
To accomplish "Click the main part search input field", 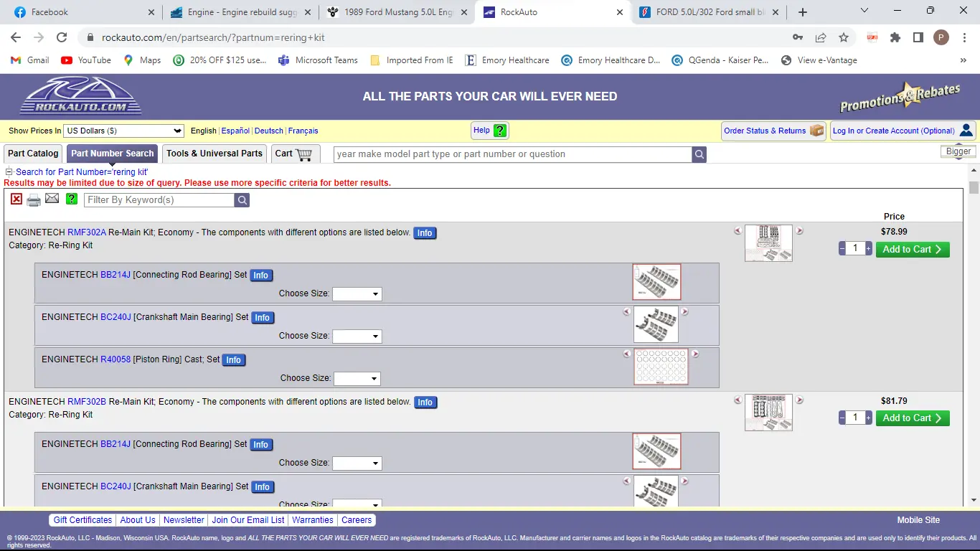I will point(513,154).
